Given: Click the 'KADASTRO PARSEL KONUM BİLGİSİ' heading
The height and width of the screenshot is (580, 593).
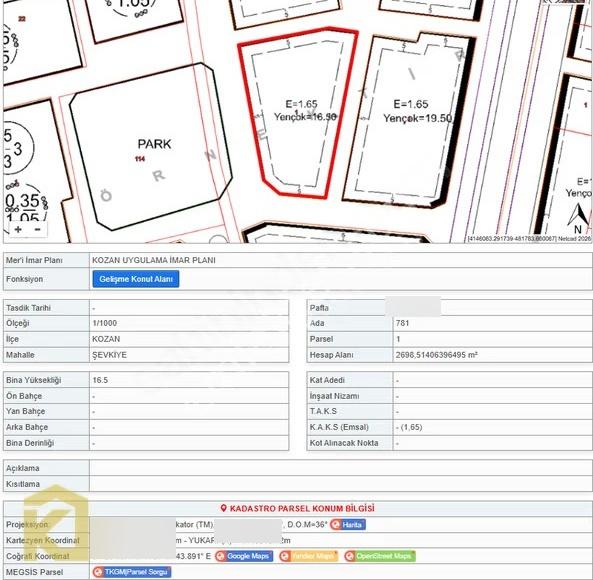Looking at the screenshot, I should coord(302,509).
